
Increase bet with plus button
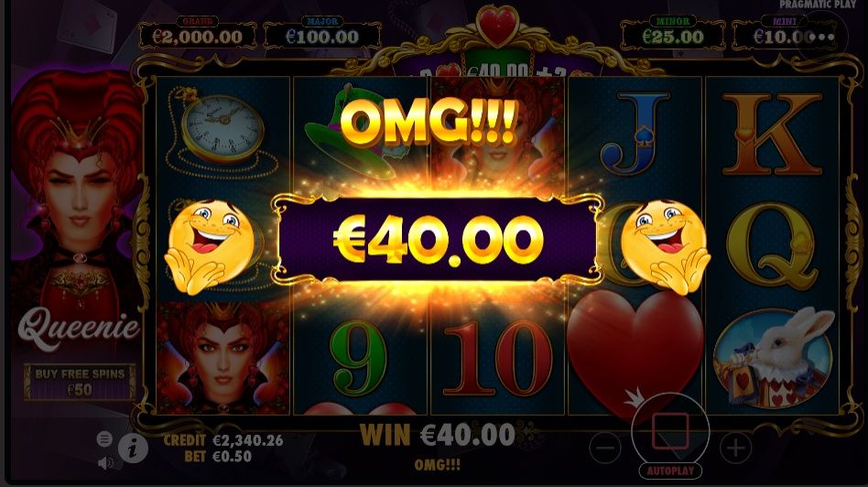click(736, 447)
